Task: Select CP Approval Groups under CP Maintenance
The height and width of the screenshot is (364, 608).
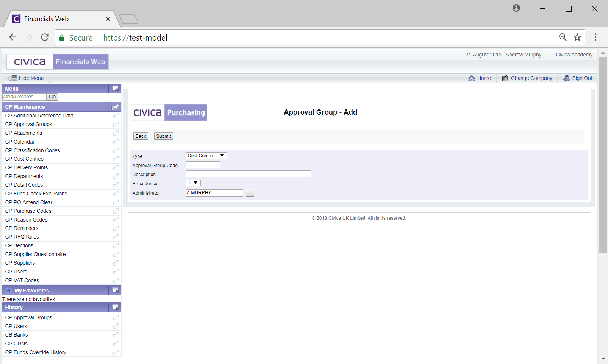Action: click(x=29, y=125)
